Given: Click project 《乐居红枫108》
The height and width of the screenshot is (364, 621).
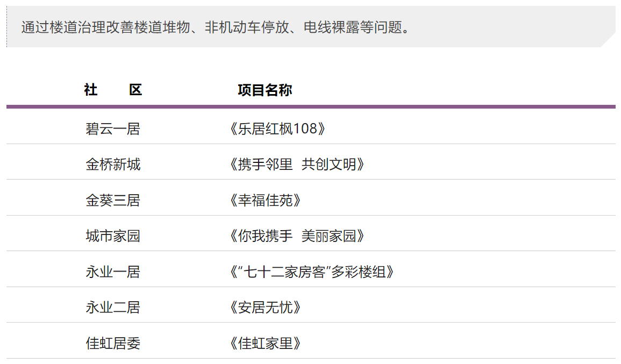Looking at the screenshot, I should (275, 129).
